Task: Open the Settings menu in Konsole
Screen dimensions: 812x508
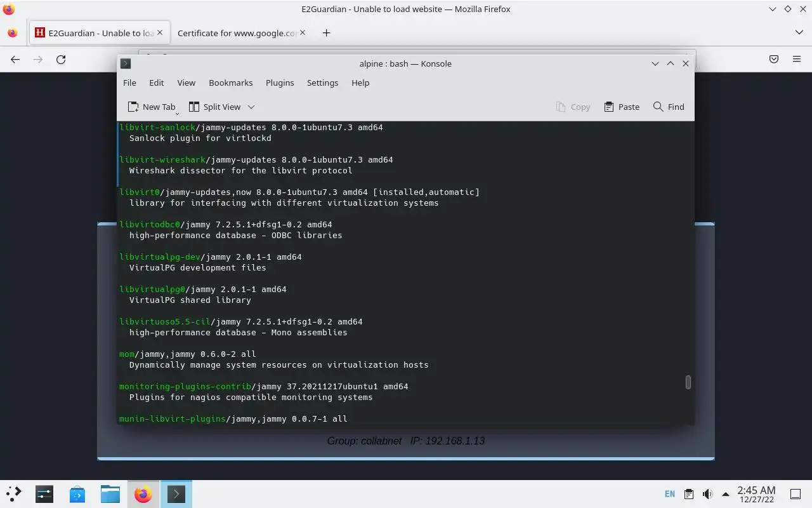Action: 322,83
